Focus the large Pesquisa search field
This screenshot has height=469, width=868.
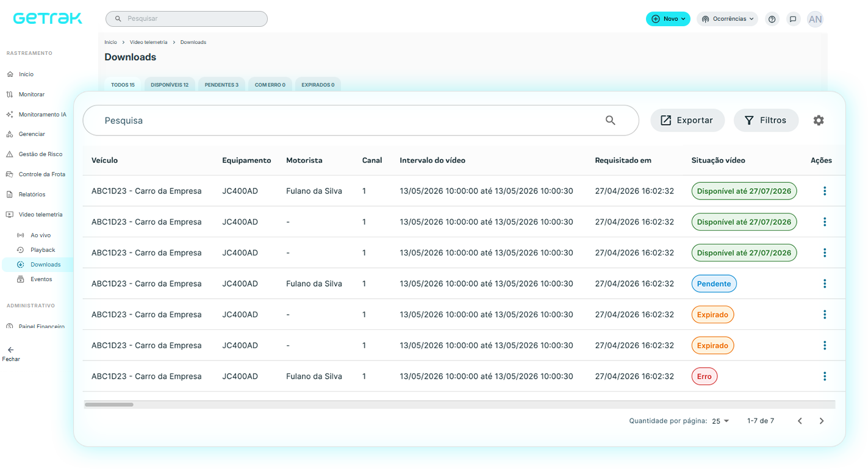pyautogui.click(x=360, y=120)
